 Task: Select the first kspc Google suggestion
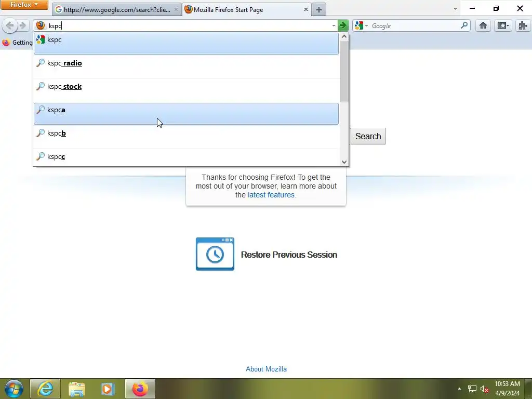point(187,44)
